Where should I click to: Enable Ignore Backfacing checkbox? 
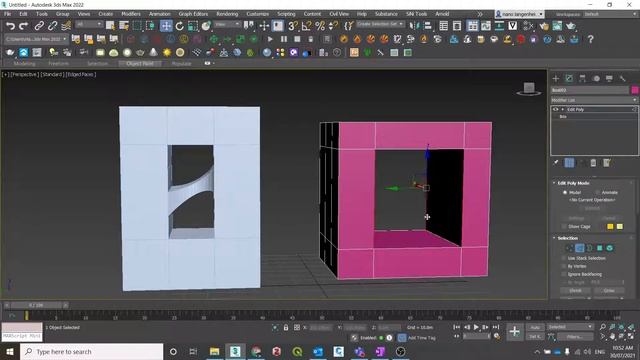[x=564, y=274]
